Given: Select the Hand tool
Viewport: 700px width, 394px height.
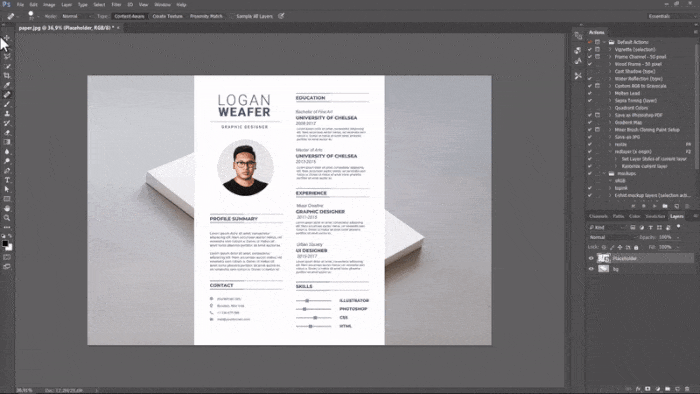Looking at the screenshot, I should pos(7,208).
